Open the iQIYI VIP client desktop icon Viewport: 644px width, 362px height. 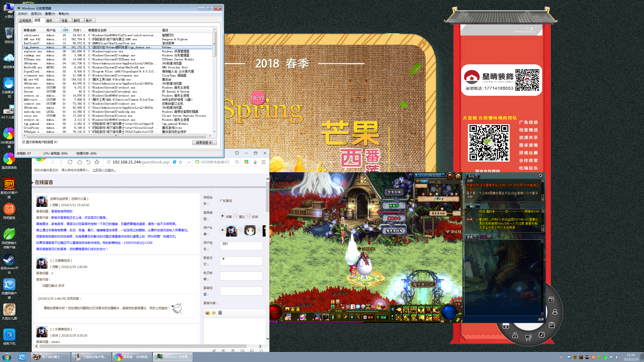pyautogui.click(x=9, y=188)
